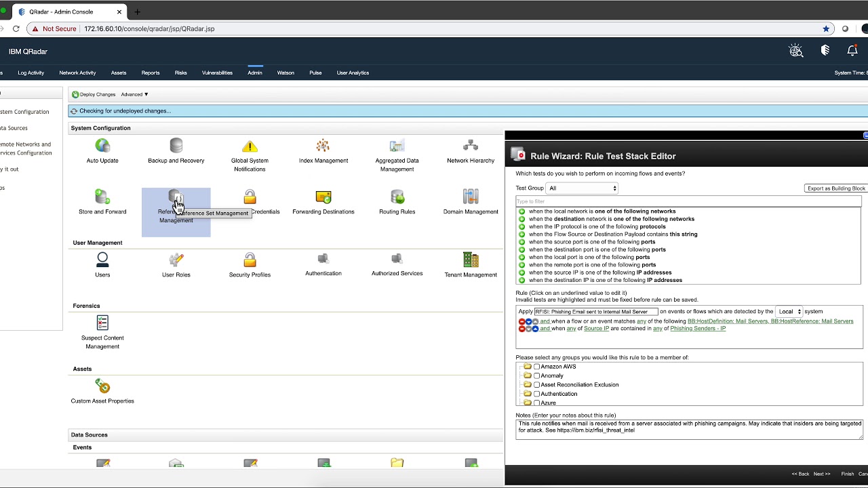Click the Source IP link in rule

click(x=597, y=329)
